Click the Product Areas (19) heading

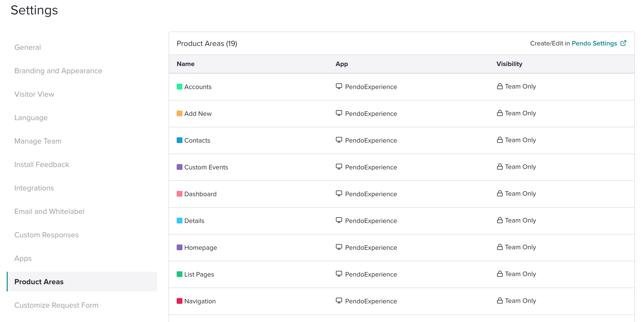click(207, 44)
